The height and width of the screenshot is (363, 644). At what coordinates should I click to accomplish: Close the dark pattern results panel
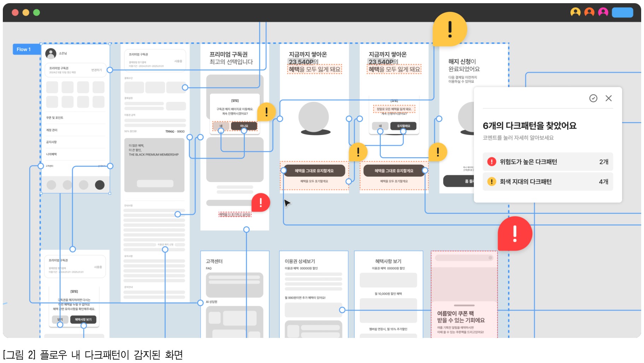pos(608,98)
